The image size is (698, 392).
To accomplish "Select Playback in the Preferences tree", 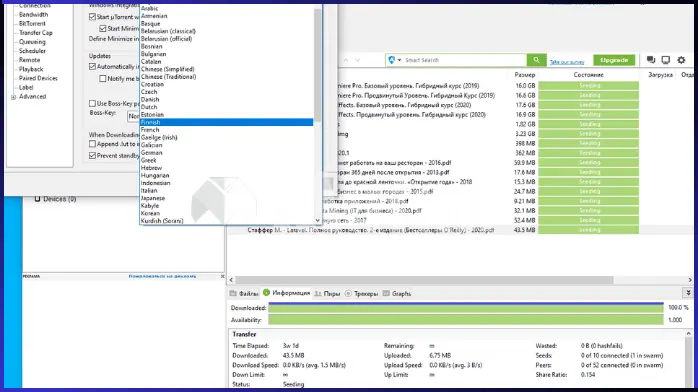I will pyautogui.click(x=31, y=69).
